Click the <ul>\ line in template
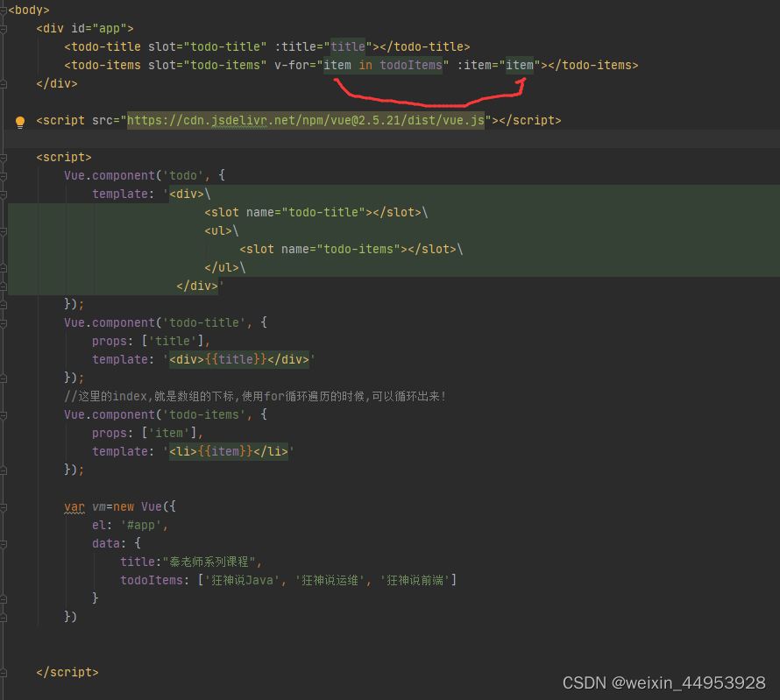780x700 pixels. click(222, 231)
